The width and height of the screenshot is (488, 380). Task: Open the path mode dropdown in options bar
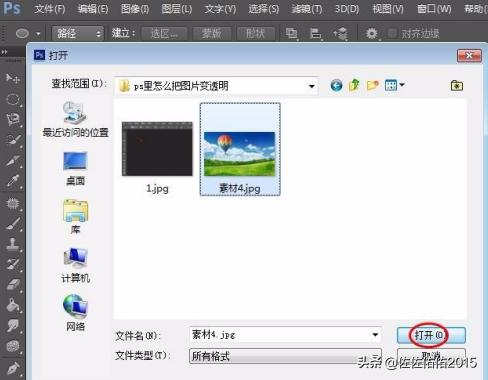point(78,33)
